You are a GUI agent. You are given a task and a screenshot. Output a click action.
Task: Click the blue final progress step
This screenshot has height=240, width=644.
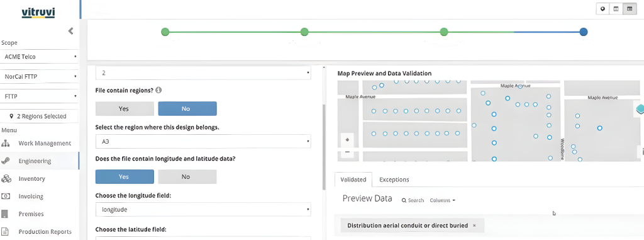583,31
